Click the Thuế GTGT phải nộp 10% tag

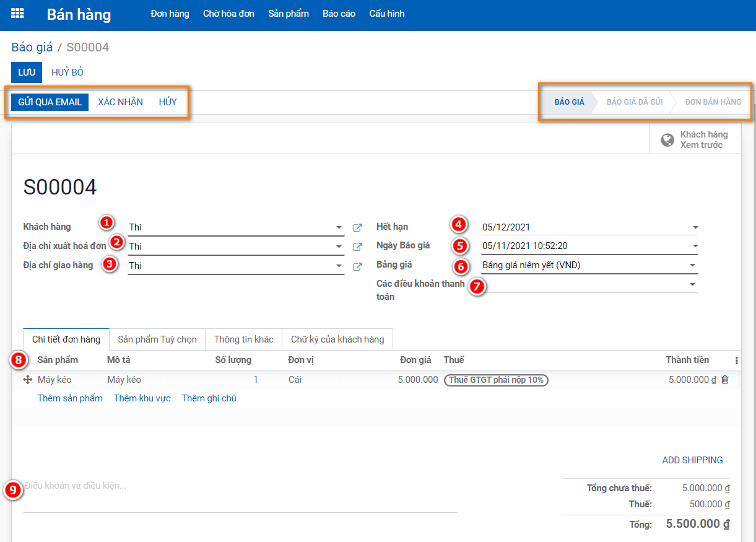[496, 380]
